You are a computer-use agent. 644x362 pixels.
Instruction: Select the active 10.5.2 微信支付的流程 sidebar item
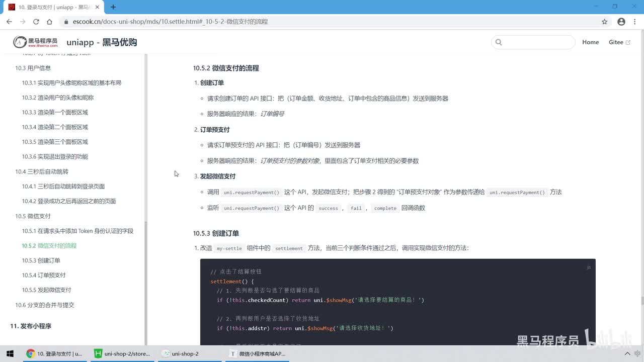coord(49,245)
